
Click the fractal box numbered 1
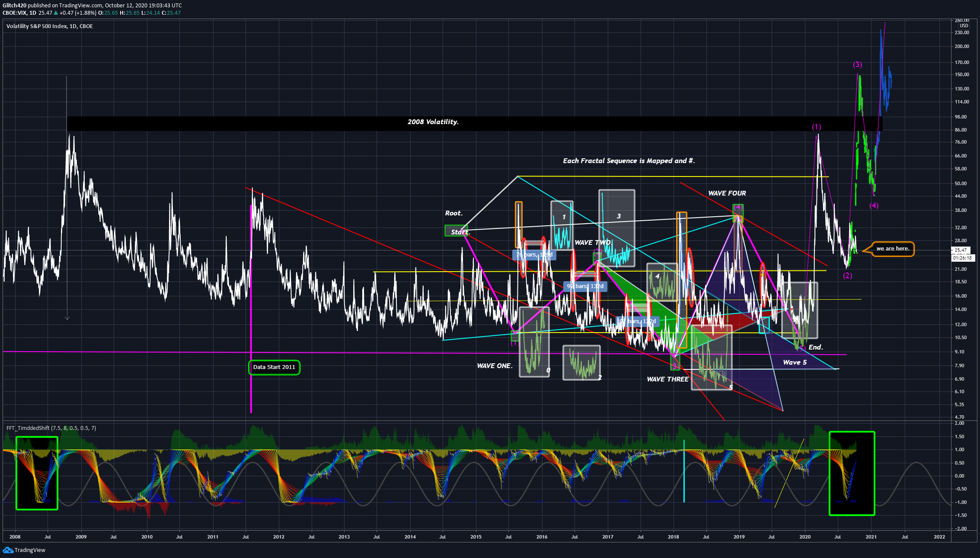(x=562, y=225)
